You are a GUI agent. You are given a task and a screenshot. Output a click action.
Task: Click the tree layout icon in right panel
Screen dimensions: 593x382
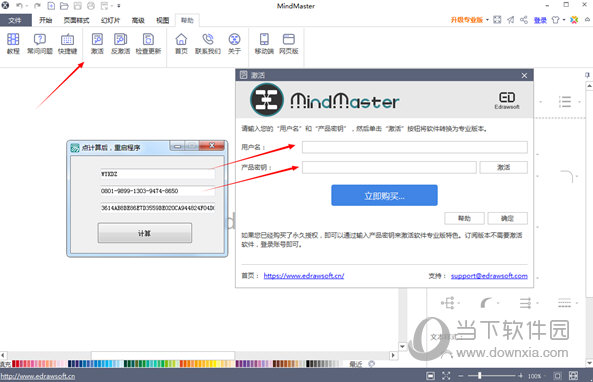(x=448, y=303)
